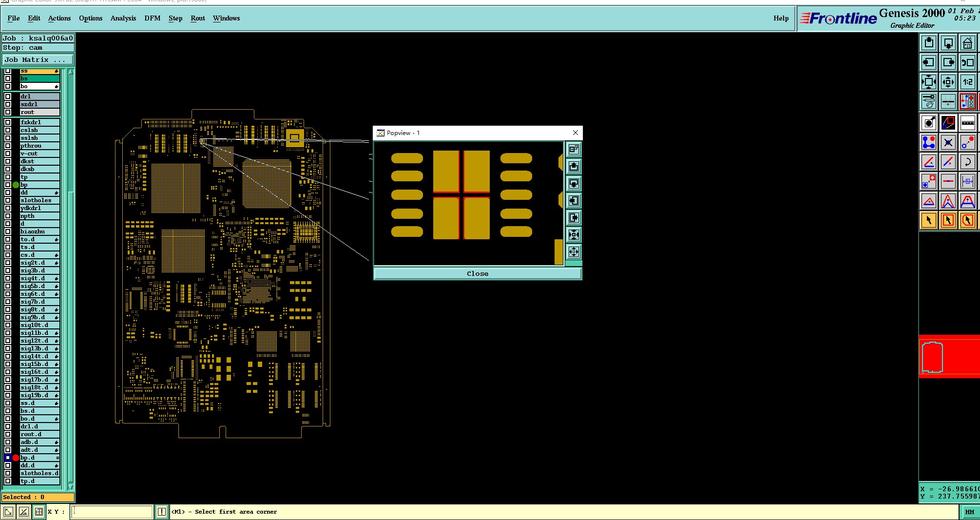Select the slotholes.d layer name
Image resolution: width=980 pixels, height=520 pixels.
coord(39,473)
